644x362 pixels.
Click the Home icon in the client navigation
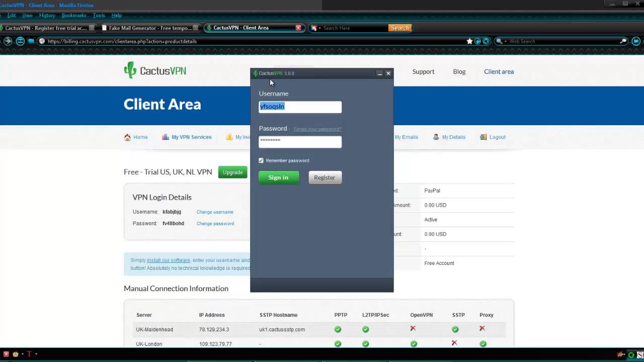127,137
